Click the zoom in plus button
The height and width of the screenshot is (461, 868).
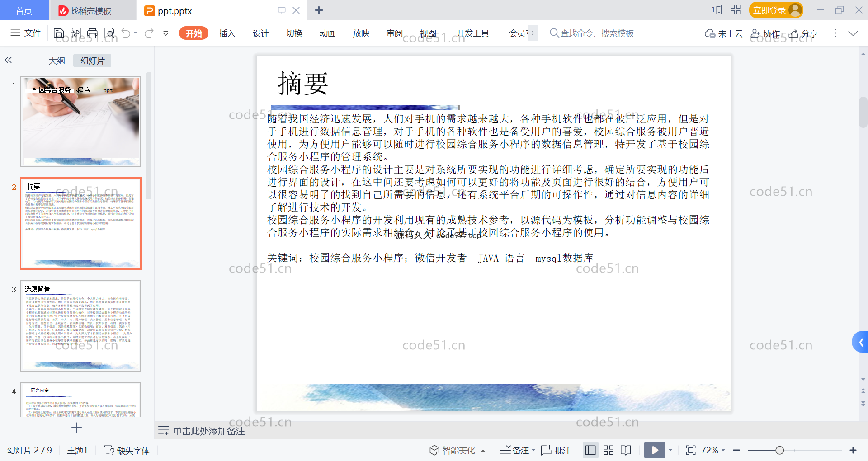tap(853, 450)
